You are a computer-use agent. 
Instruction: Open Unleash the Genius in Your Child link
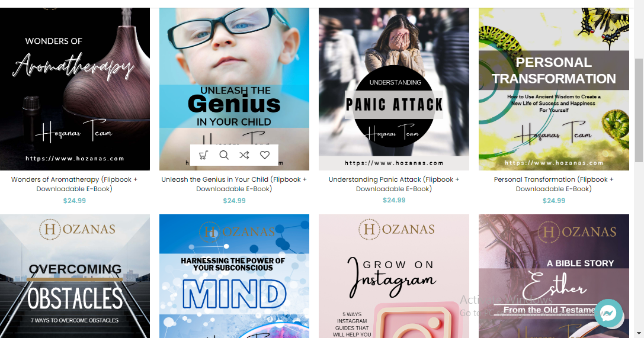pos(234,184)
